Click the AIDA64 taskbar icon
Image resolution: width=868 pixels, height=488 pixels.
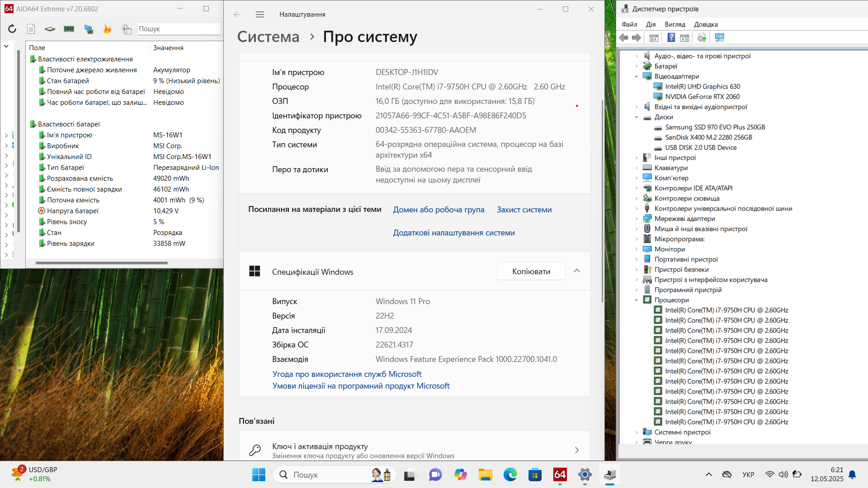coord(560,474)
